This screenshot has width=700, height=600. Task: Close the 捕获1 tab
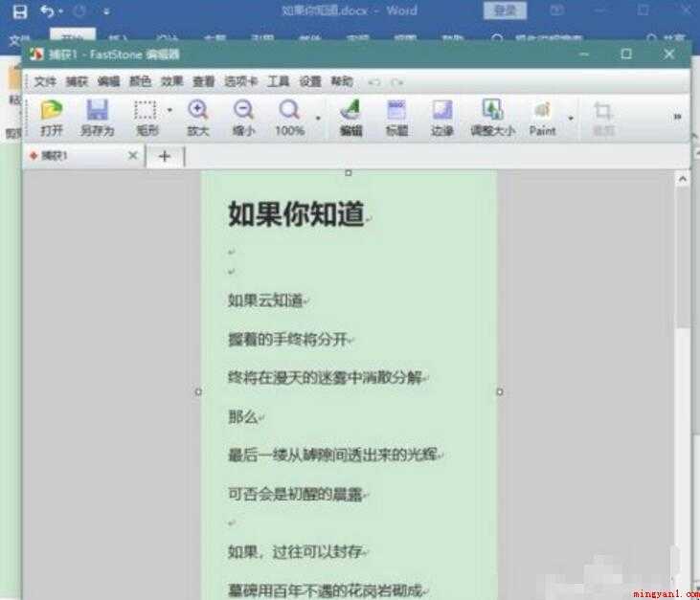tap(132, 156)
